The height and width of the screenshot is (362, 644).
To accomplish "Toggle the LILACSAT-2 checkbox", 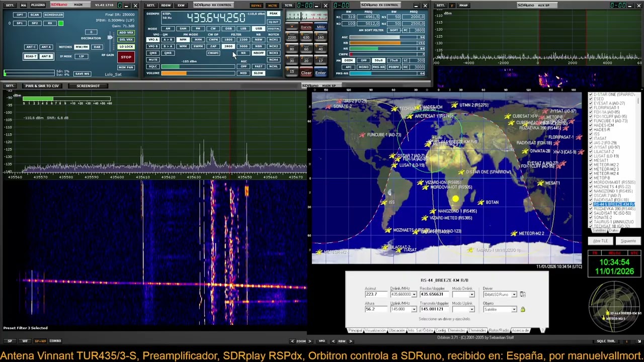I will click(591, 152).
